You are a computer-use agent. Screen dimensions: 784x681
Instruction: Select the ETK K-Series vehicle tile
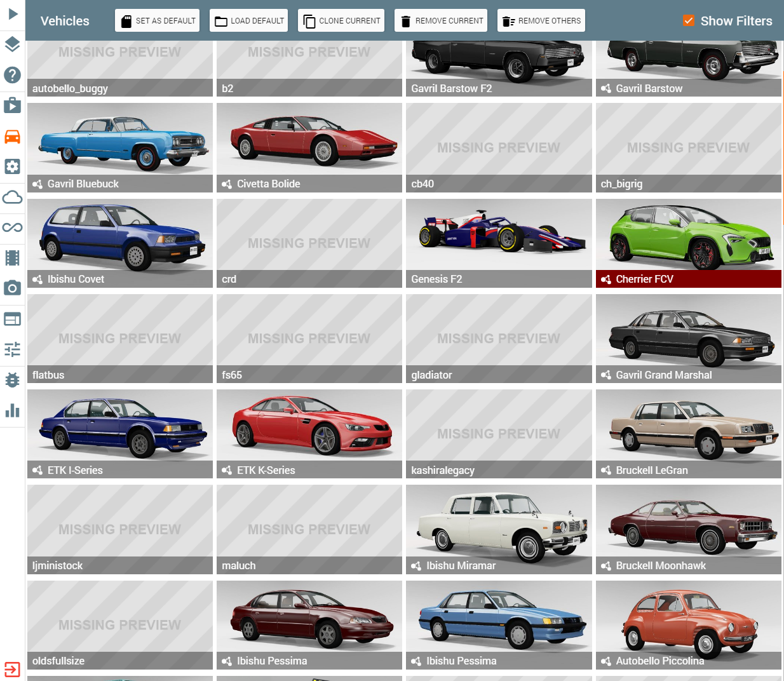(x=309, y=434)
